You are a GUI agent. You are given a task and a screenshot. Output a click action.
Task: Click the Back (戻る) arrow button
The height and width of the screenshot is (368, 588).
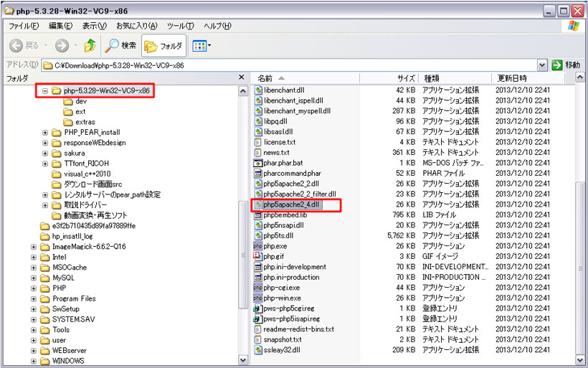[16, 46]
